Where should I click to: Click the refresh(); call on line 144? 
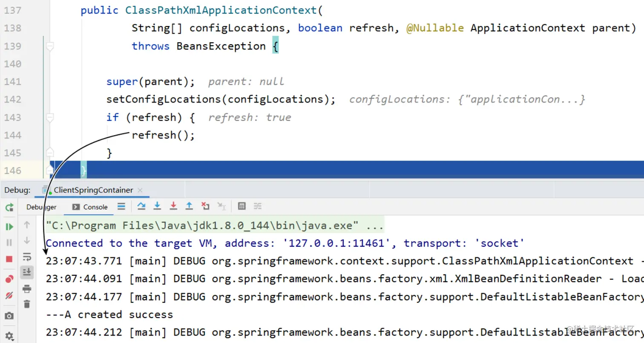[x=163, y=135]
